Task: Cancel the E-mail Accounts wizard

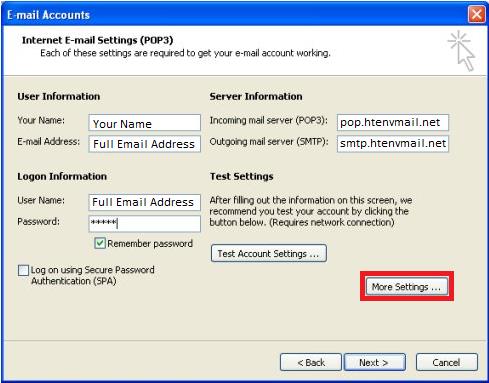Action: click(x=447, y=362)
